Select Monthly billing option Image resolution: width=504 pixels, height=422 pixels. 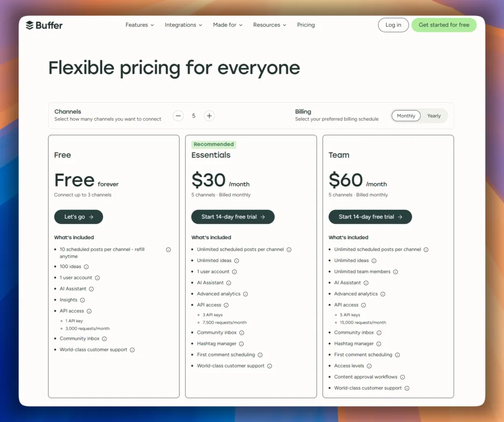coord(406,116)
